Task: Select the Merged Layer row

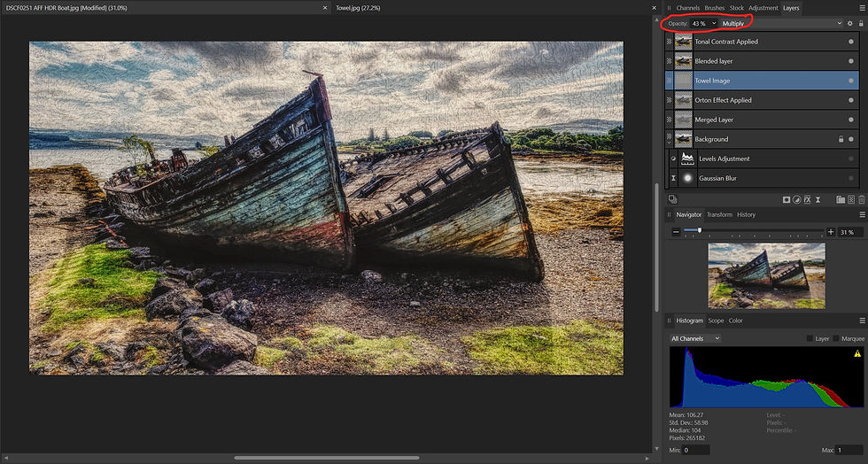Action: click(x=762, y=120)
